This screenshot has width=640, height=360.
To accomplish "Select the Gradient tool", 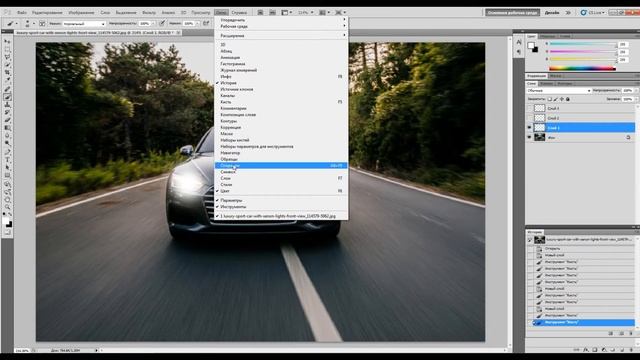I will click(x=7, y=128).
